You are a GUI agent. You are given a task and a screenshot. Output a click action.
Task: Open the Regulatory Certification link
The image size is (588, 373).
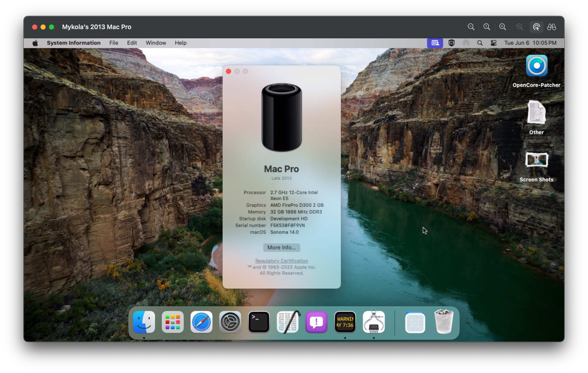click(281, 261)
